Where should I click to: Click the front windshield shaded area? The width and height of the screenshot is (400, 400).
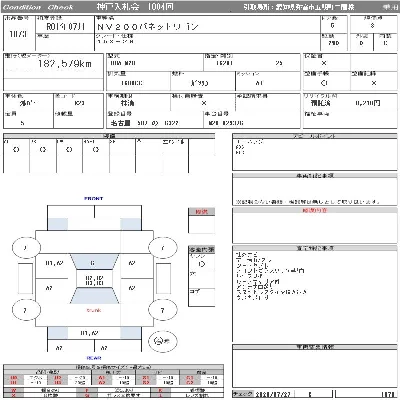(94, 262)
